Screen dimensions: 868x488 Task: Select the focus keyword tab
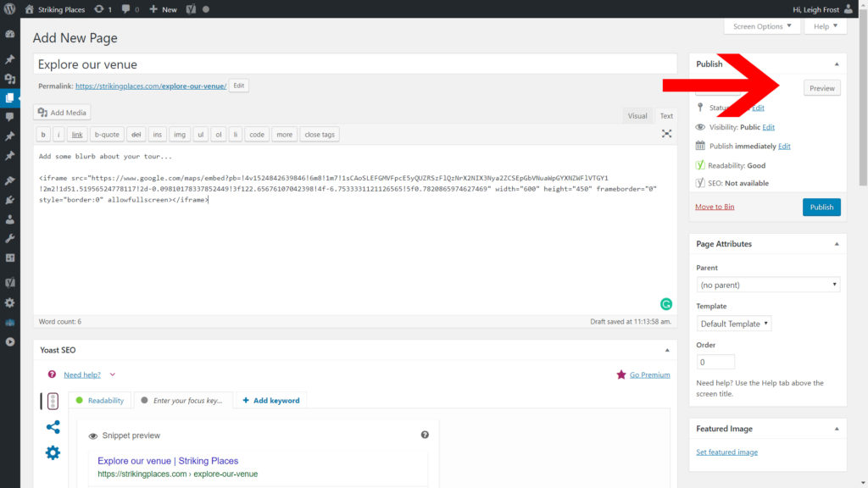click(182, 401)
